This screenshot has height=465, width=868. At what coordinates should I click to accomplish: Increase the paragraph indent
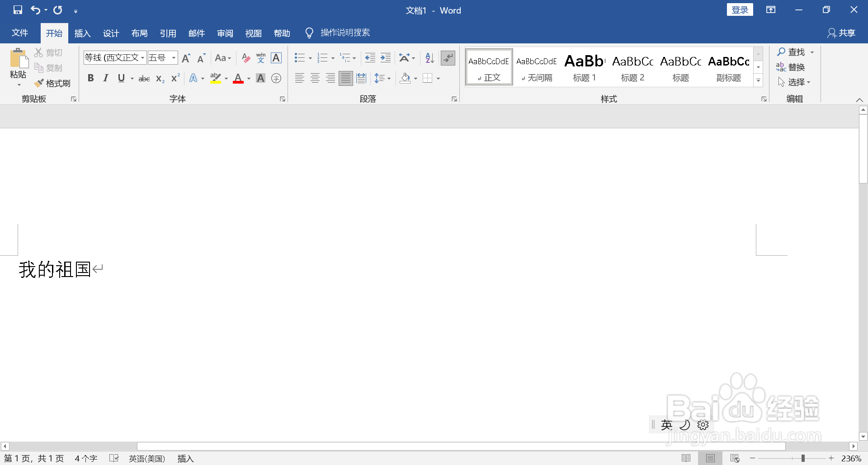pyautogui.click(x=386, y=58)
